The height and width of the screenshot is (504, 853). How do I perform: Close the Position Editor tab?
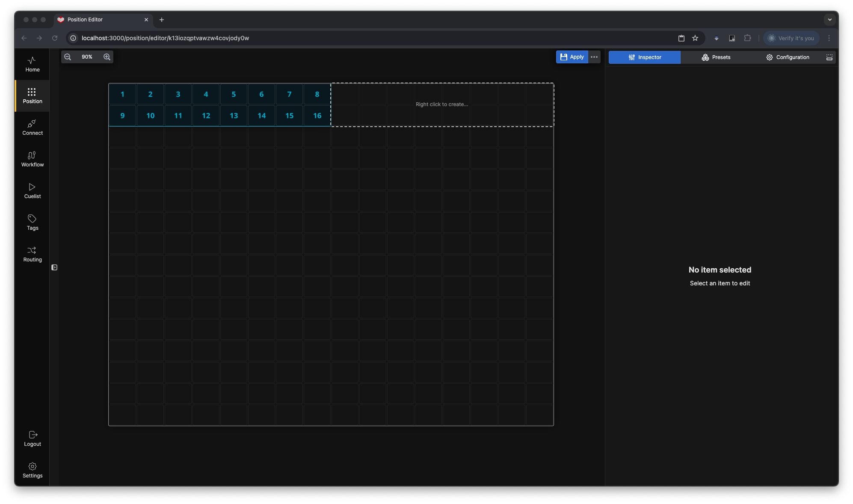pos(146,20)
